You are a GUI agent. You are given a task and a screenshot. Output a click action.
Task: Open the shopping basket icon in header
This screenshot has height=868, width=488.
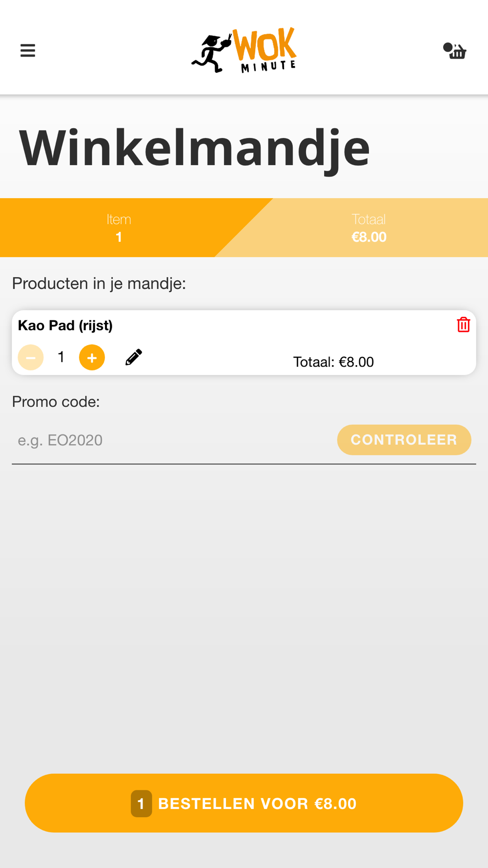pyautogui.click(x=458, y=52)
